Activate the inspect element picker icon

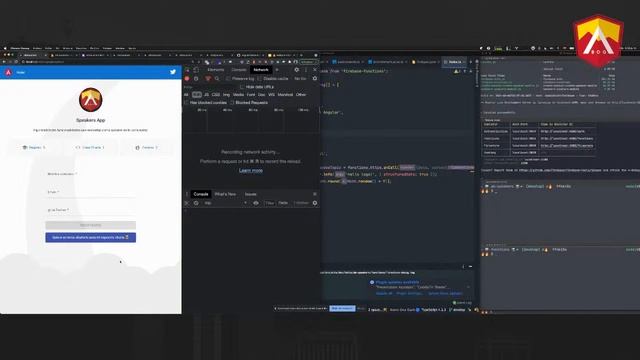click(x=188, y=70)
